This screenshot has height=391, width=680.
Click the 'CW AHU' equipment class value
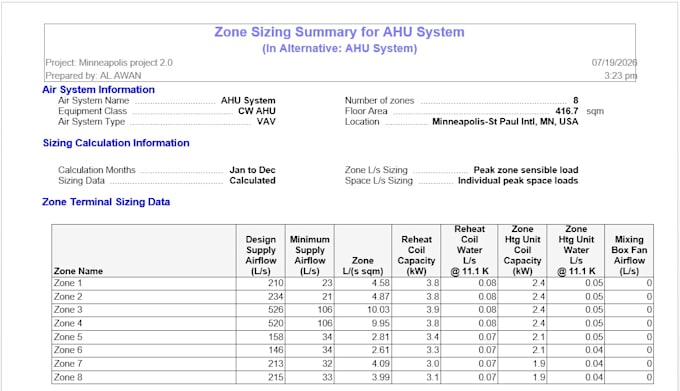pyautogui.click(x=257, y=111)
